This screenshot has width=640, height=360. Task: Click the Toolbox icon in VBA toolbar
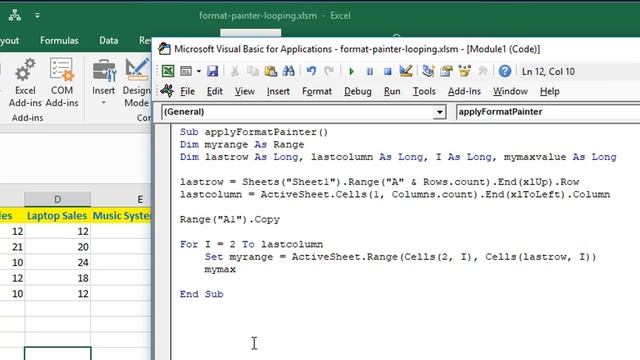482,71
